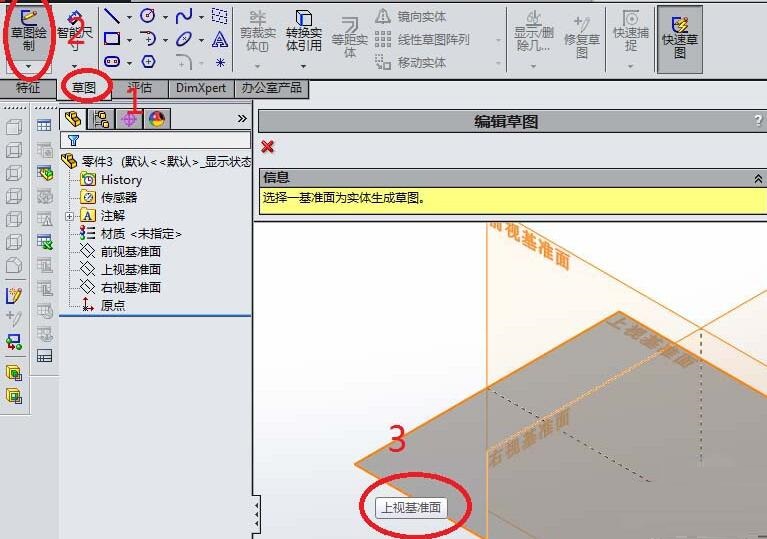Image resolution: width=767 pixels, height=539 pixels.
Task: Select the Corner Rectangle tool
Action: (x=113, y=39)
